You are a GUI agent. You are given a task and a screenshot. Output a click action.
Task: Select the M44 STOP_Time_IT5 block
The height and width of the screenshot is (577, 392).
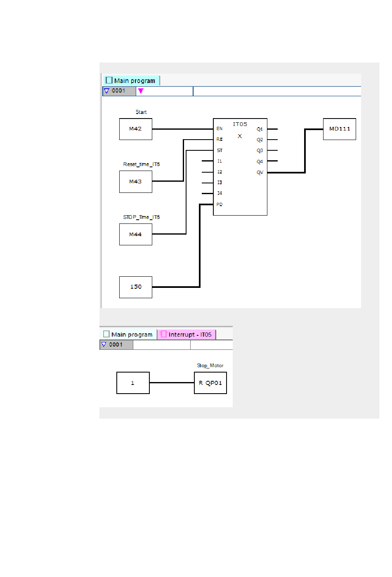coord(136,234)
